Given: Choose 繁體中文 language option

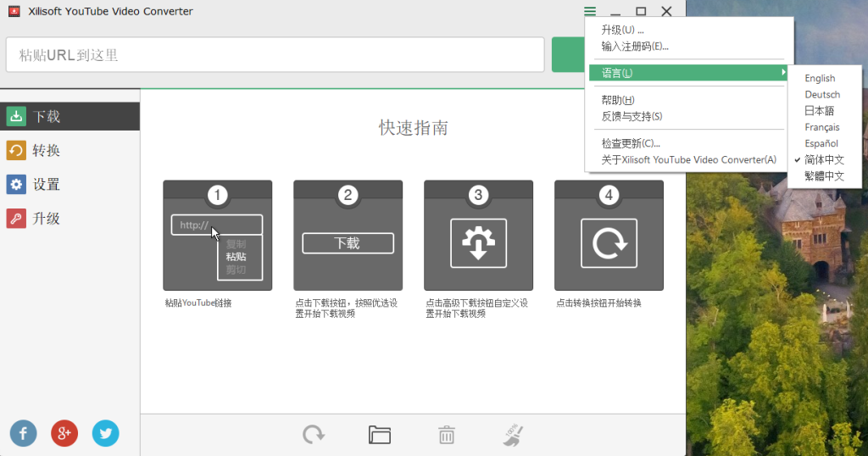Looking at the screenshot, I should click(824, 176).
